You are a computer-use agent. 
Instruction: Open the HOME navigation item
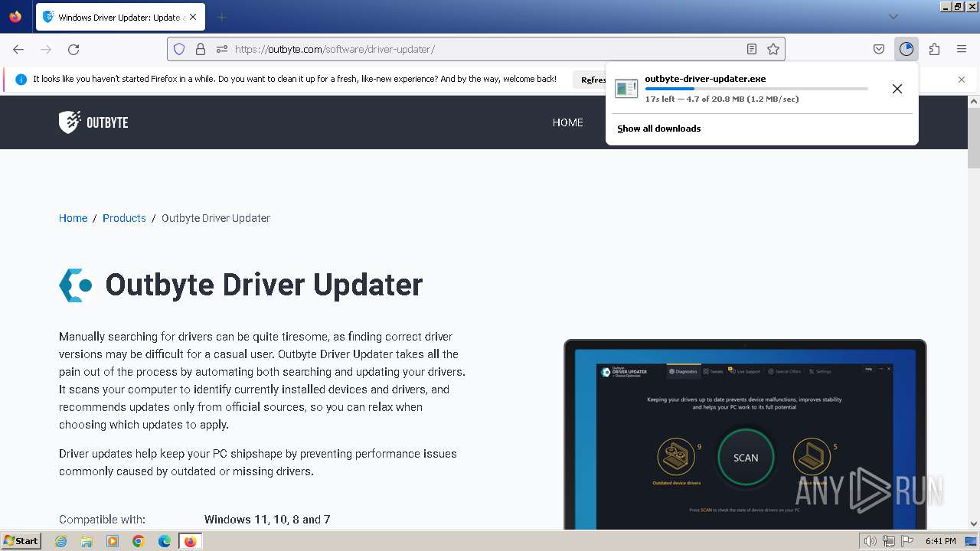[568, 122]
